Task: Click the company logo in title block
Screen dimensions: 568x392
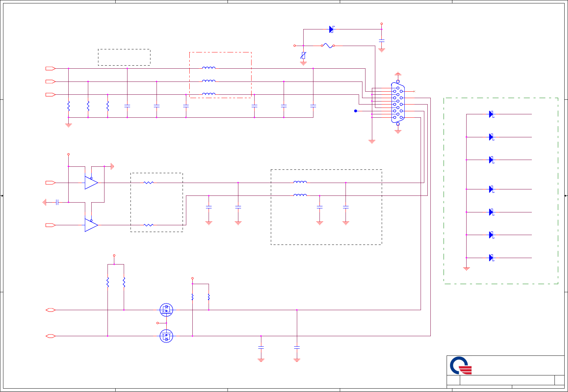Action: (460, 366)
